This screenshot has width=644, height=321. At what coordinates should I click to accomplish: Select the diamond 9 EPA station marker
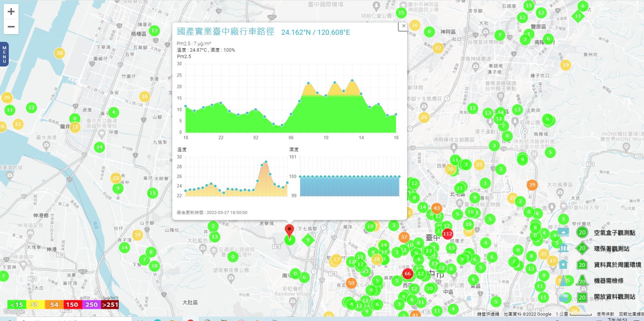click(308, 240)
